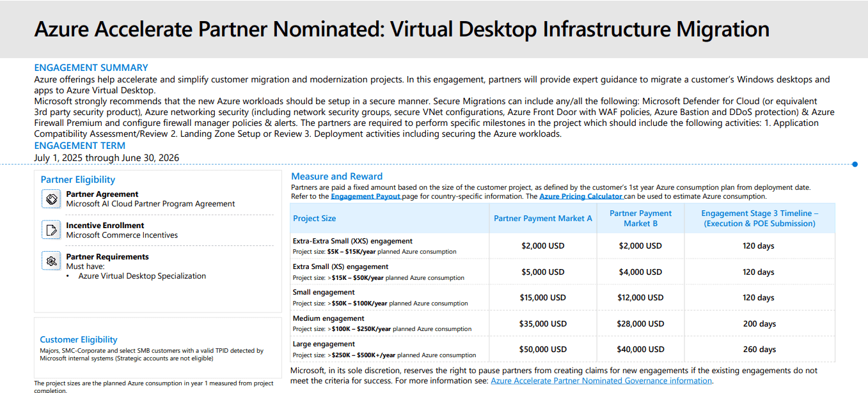
Task: Click the $35,000 USD cell
Action: (x=543, y=324)
